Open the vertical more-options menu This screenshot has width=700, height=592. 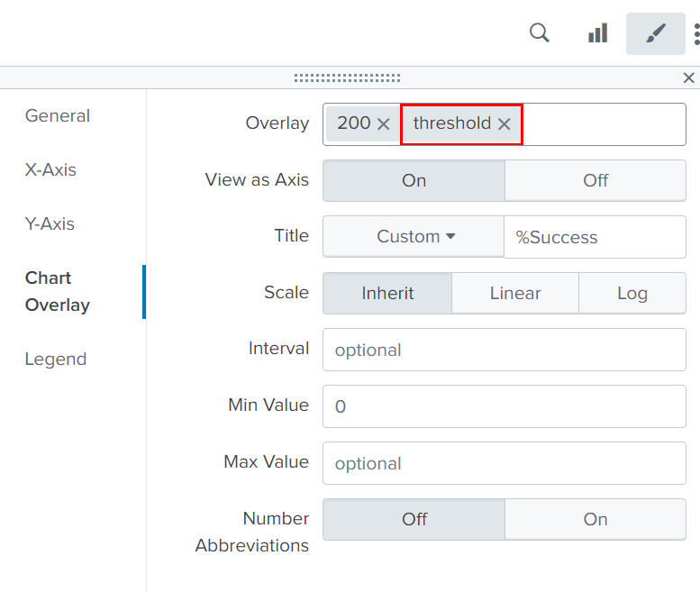point(696,34)
